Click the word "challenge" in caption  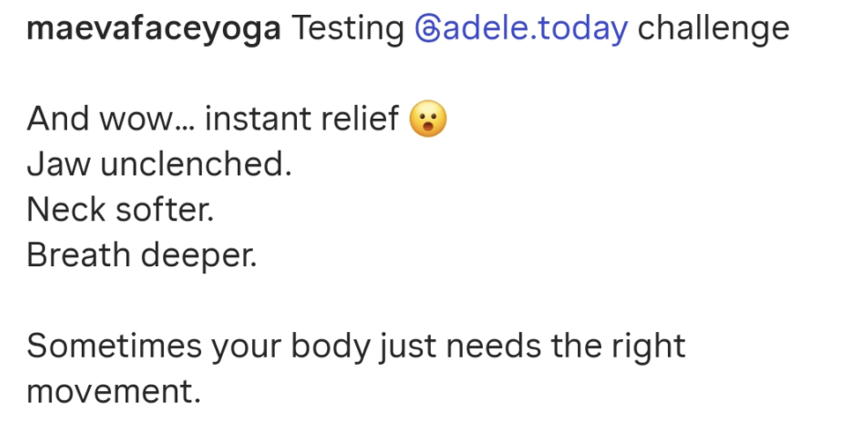(x=713, y=29)
